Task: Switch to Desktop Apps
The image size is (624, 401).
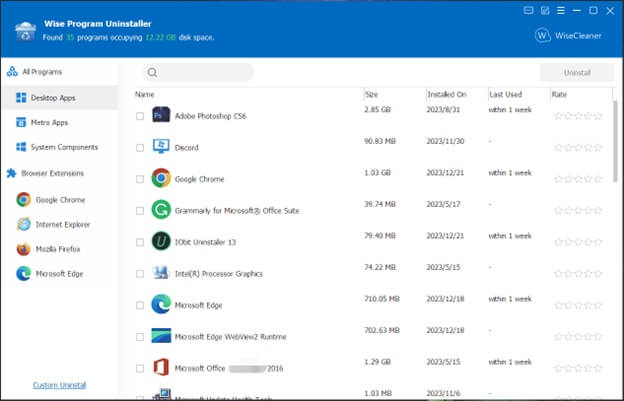Action: [60, 97]
